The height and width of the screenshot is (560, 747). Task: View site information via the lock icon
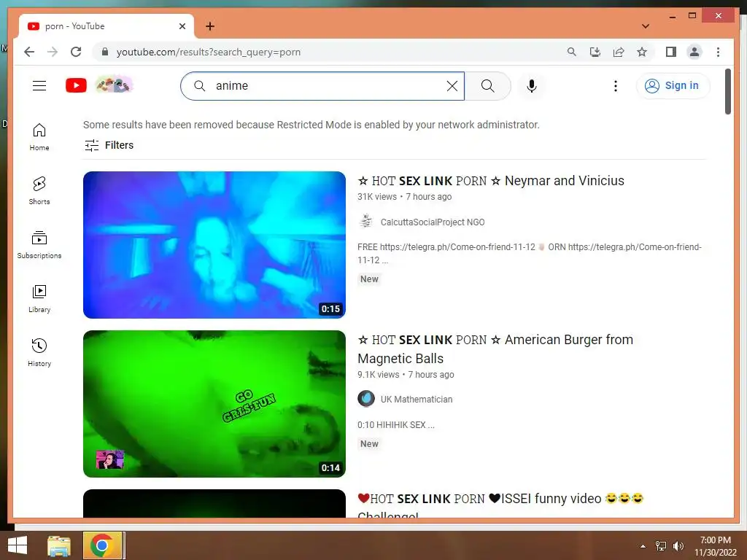105,52
